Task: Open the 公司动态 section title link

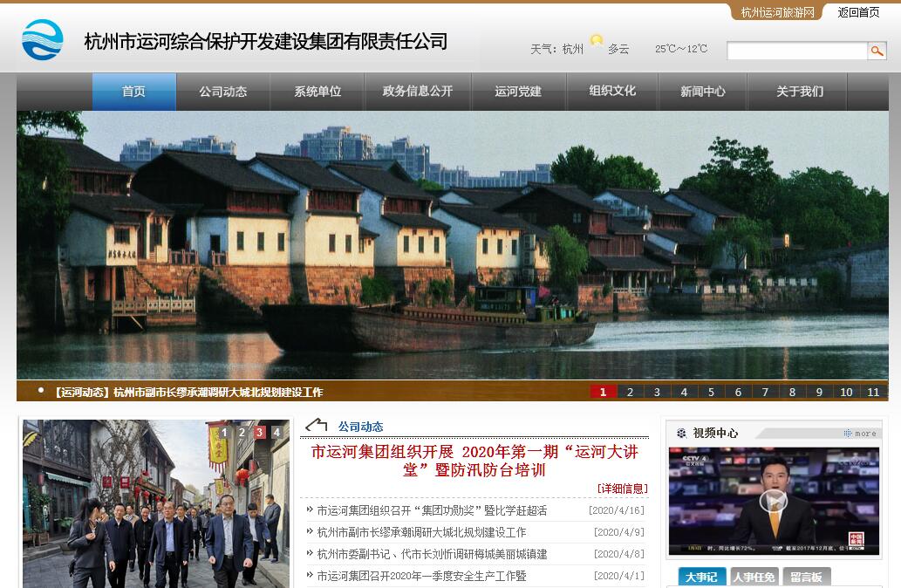Action: (360, 427)
